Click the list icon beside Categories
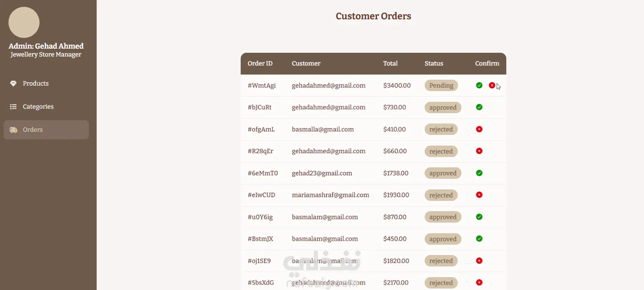The height and width of the screenshot is (290, 644). (x=13, y=107)
